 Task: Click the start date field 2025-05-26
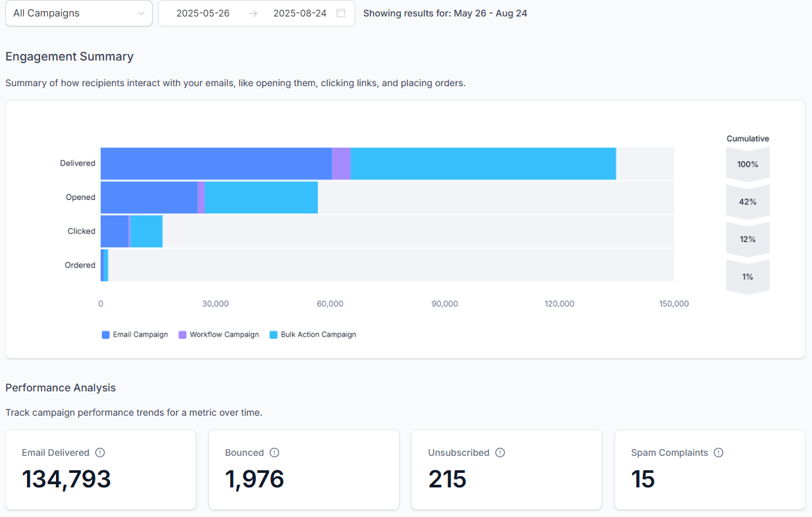pos(203,13)
